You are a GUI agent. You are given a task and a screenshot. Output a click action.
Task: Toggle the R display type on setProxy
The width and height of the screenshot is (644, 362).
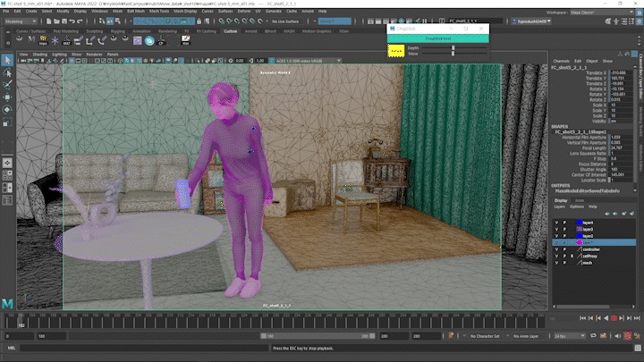[572, 257]
